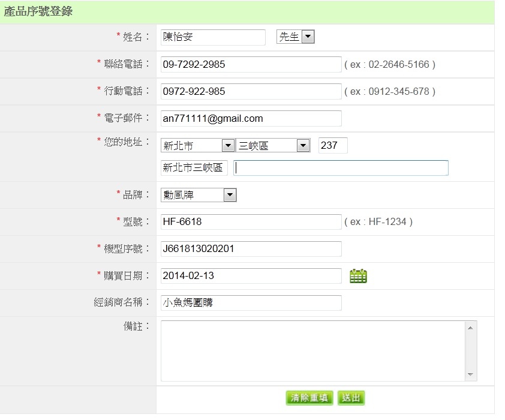
Task: Click the contact phone field 09-7292-2985
Action: point(251,64)
